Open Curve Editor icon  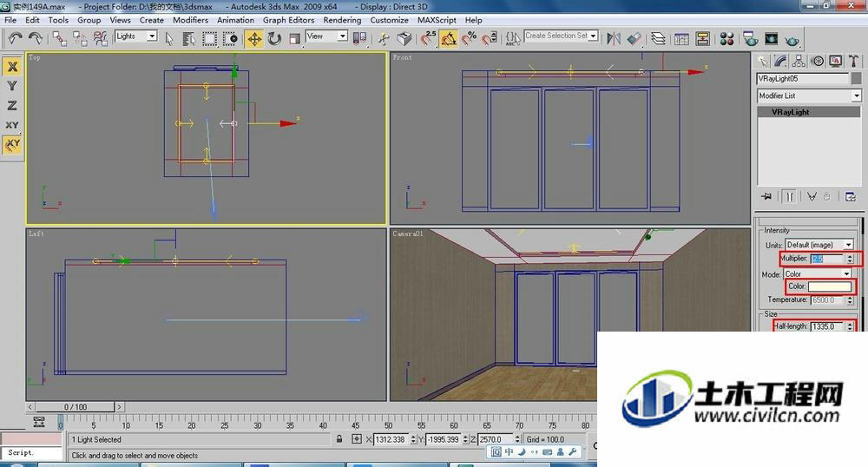click(682, 39)
